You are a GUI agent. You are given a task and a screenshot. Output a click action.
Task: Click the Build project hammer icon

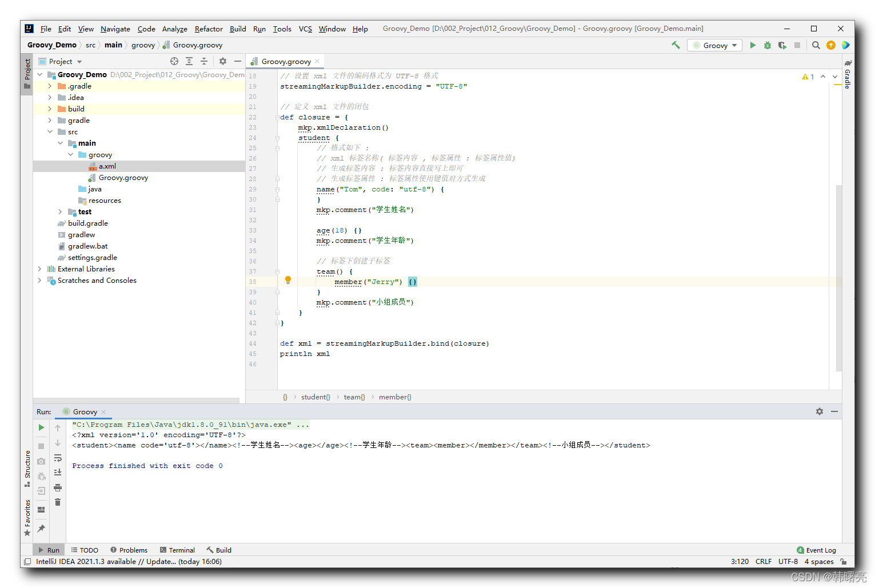tap(676, 45)
